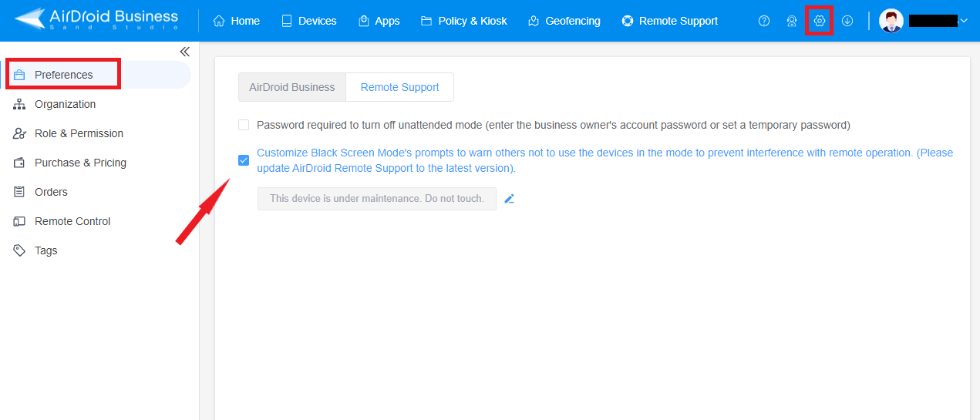Click the Remote Support lifebuoy icon

pos(627,21)
